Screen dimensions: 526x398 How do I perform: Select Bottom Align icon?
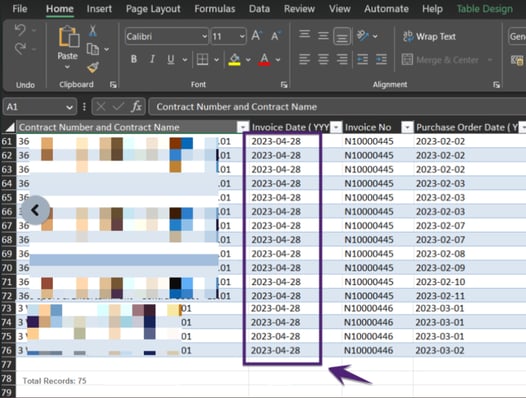coord(342,36)
